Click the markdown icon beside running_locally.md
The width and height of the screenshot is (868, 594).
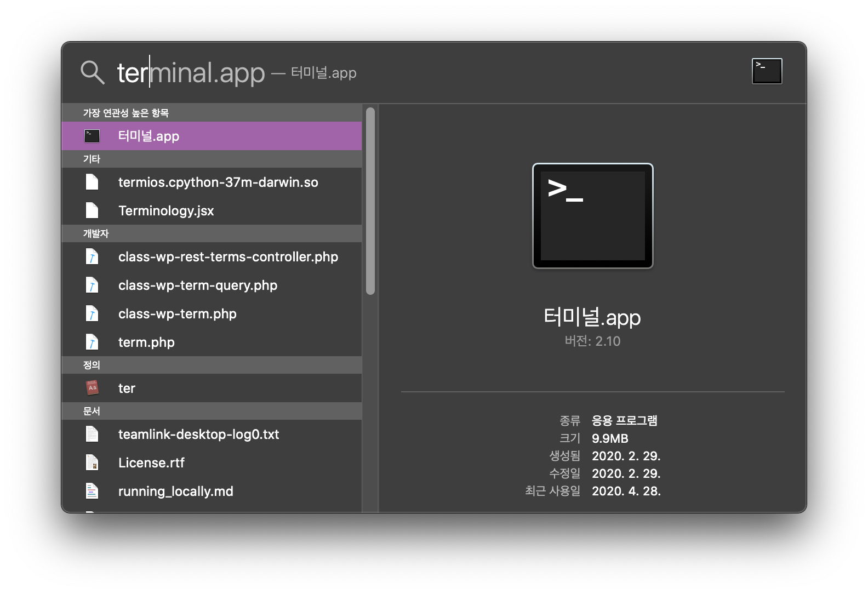point(92,491)
